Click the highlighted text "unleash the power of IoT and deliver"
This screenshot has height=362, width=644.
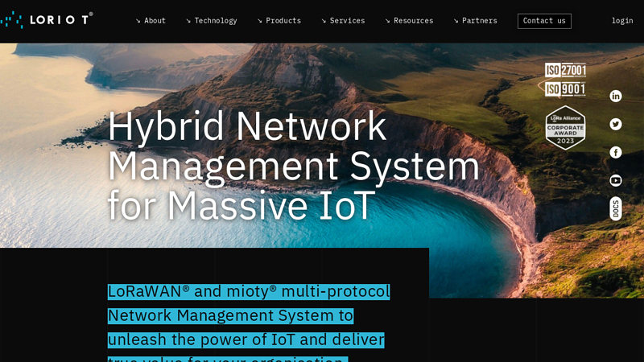pyautogui.click(x=246, y=340)
